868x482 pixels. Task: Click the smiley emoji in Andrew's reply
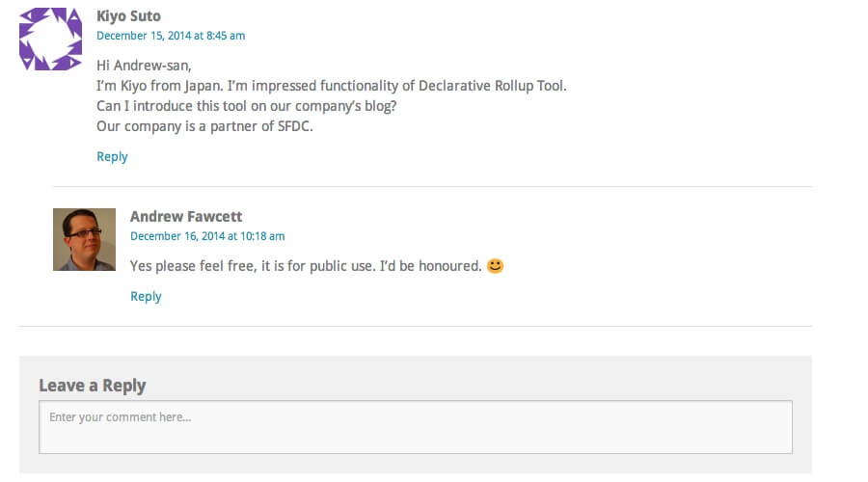click(x=495, y=265)
